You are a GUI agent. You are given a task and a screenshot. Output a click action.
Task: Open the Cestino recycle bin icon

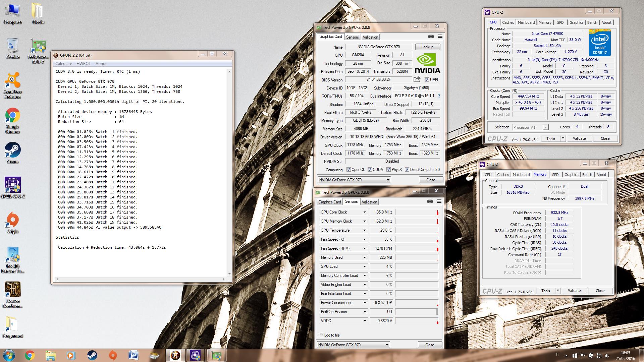(13, 48)
